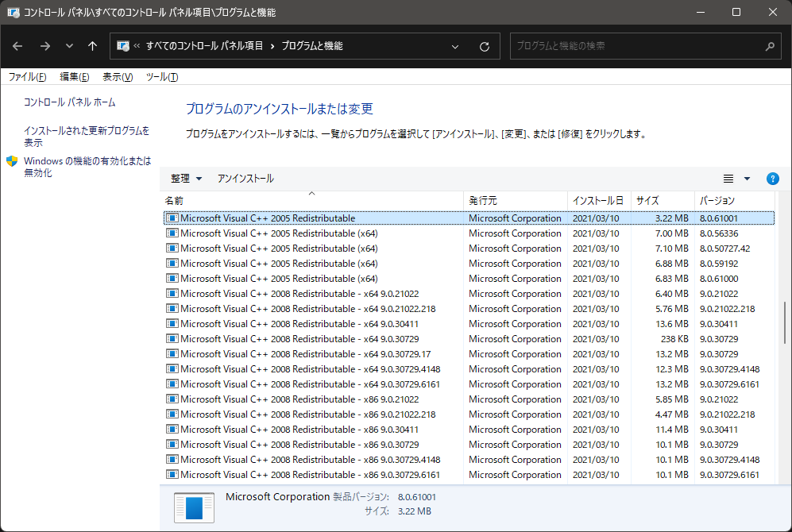Click the 製品バージョン value 8.0.61001 in details pane
The height and width of the screenshot is (532, 792).
(417, 497)
